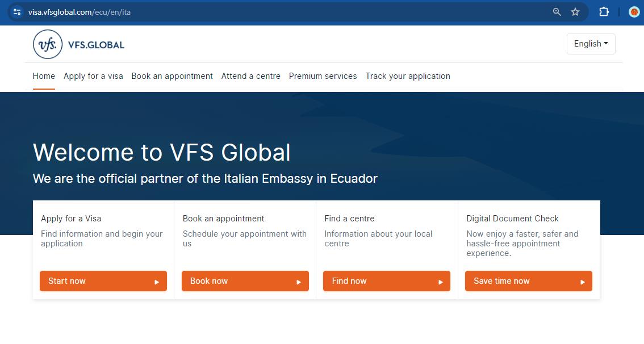This screenshot has width=644, height=344.
Task: Click the Book now button
Action: click(245, 281)
